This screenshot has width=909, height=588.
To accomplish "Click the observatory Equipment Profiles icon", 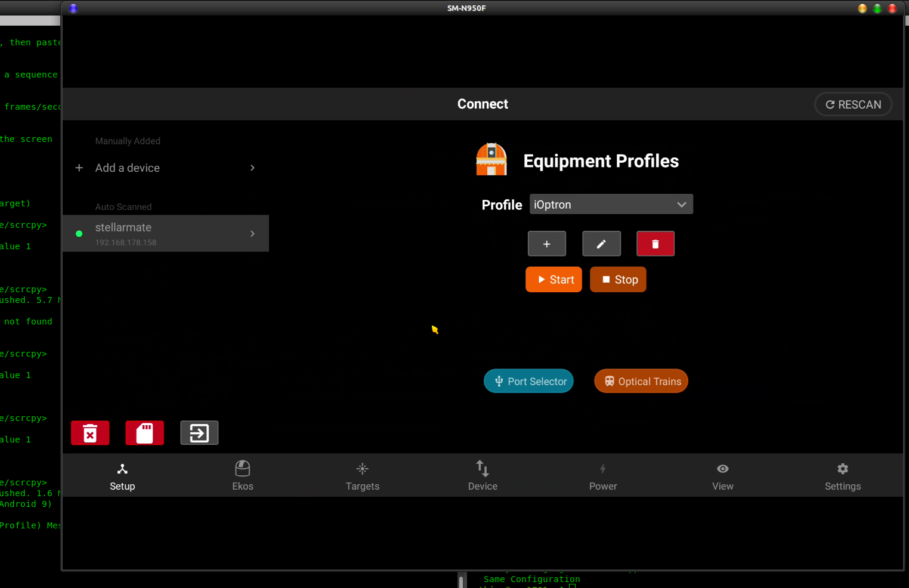I will (491, 159).
